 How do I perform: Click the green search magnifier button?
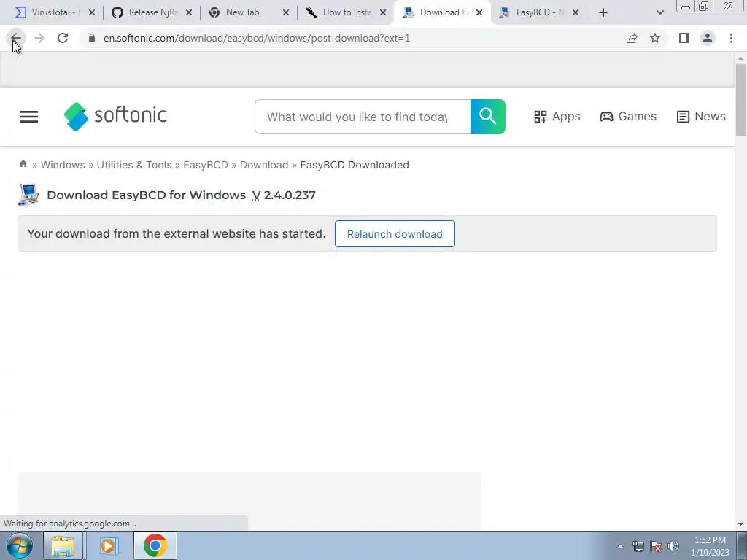click(488, 117)
